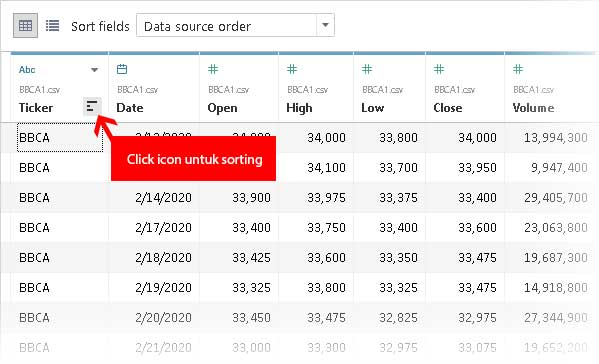Click the Volume value 29,405,700
This screenshot has width=599, height=364.
pos(555,197)
